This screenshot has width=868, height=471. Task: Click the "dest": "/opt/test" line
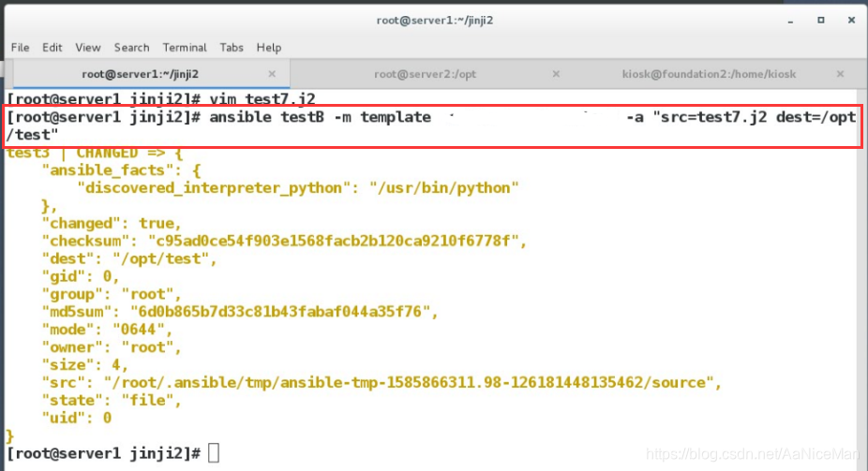[129, 258]
